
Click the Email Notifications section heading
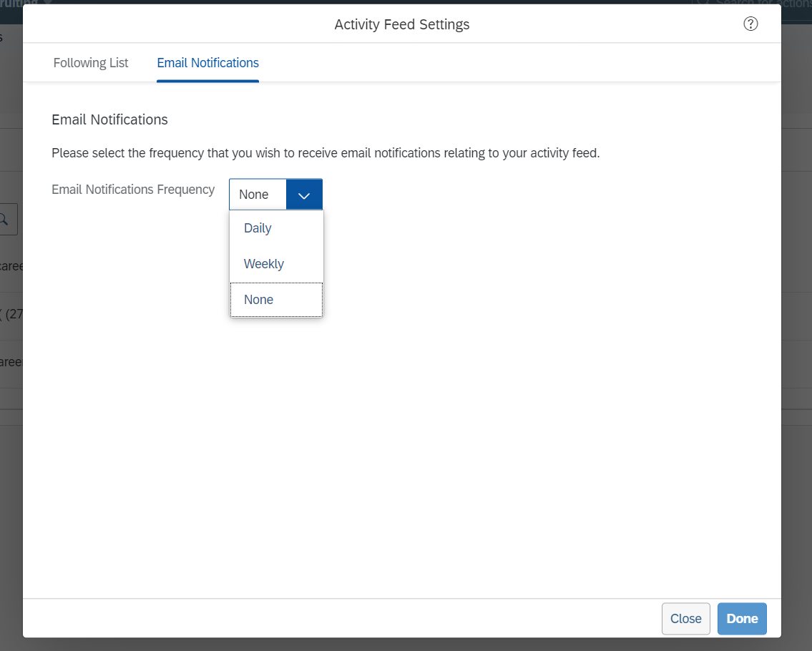pyautogui.click(x=109, y=119)
